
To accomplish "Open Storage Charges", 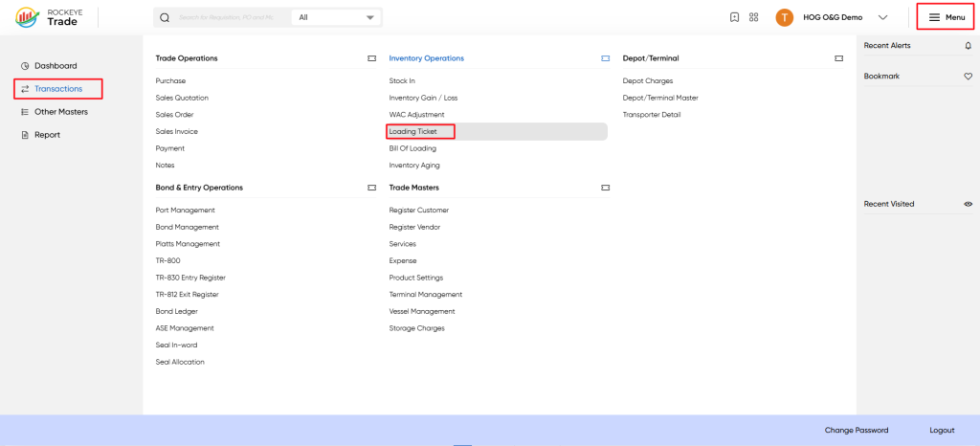I will click(417, 328).
